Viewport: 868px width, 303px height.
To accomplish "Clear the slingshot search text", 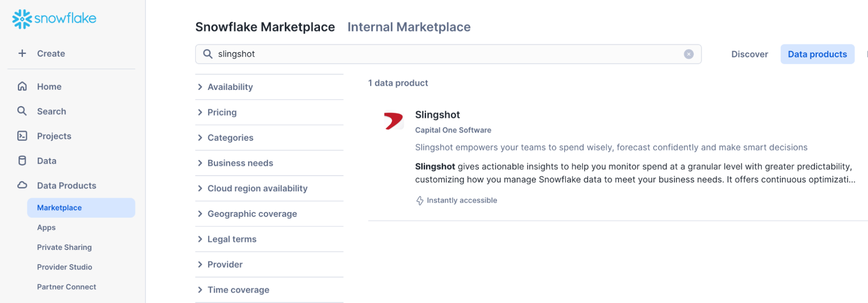I will 689,54.
